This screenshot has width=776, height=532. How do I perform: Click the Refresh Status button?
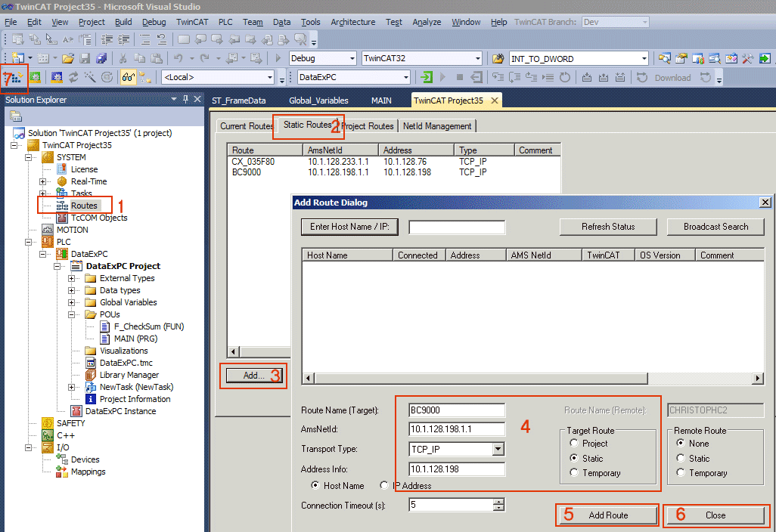click(x=608, y=227)
